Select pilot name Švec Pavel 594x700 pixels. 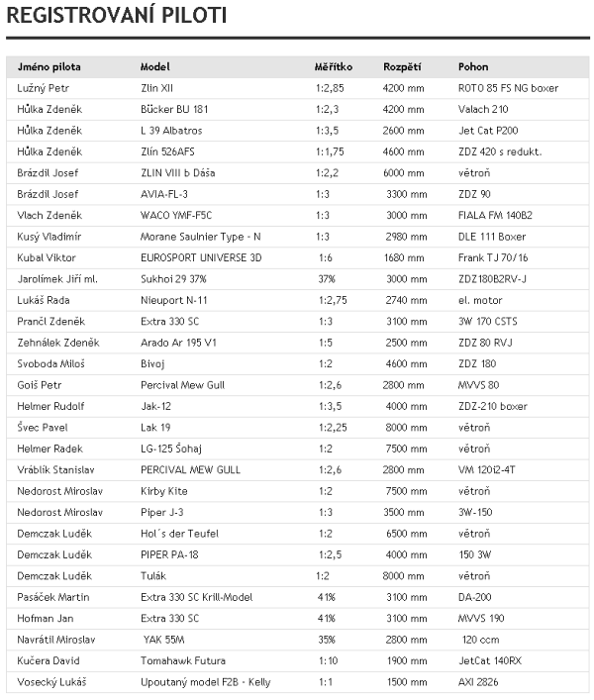click(x=43, y=428)
